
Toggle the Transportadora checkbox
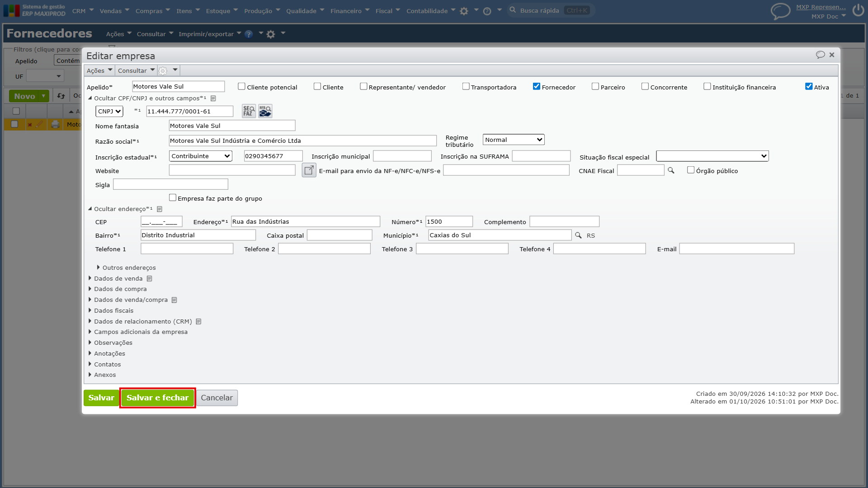pyautogui.click(x=466, y=86)
